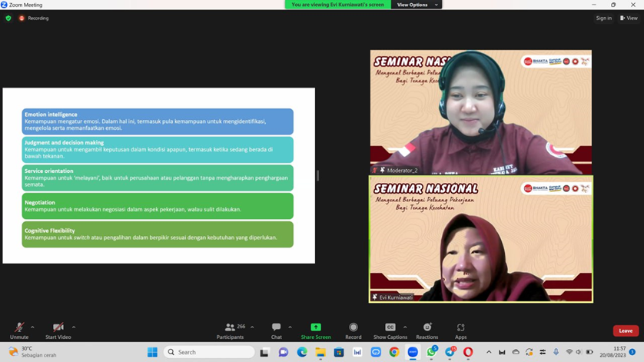Click the Windows taskbar Search box
644x362 pixels.
coord(209,352)
